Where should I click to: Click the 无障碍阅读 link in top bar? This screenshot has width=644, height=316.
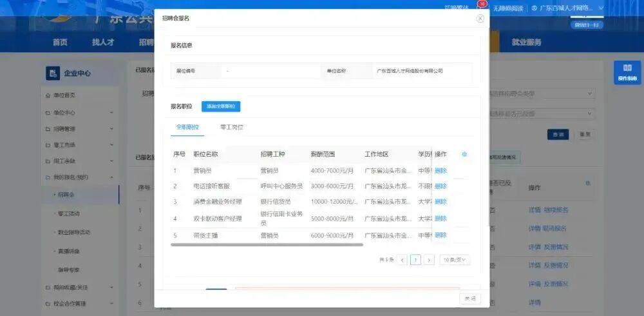coord(508,8)
